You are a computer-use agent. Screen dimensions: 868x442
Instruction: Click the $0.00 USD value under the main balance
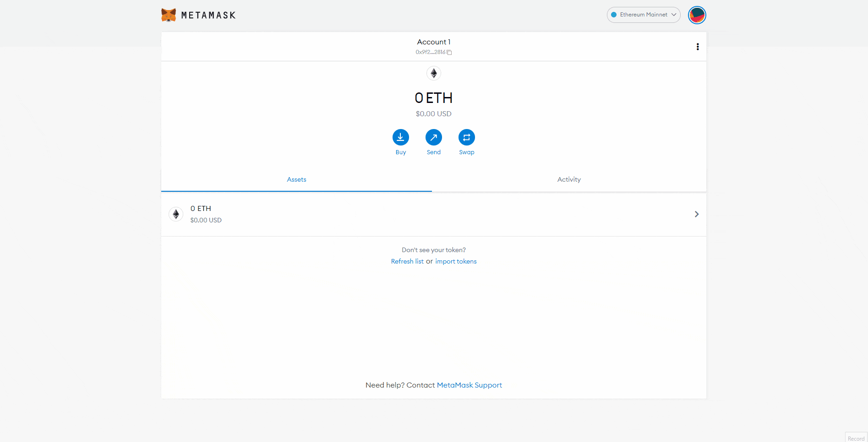(x=434, y=114)
